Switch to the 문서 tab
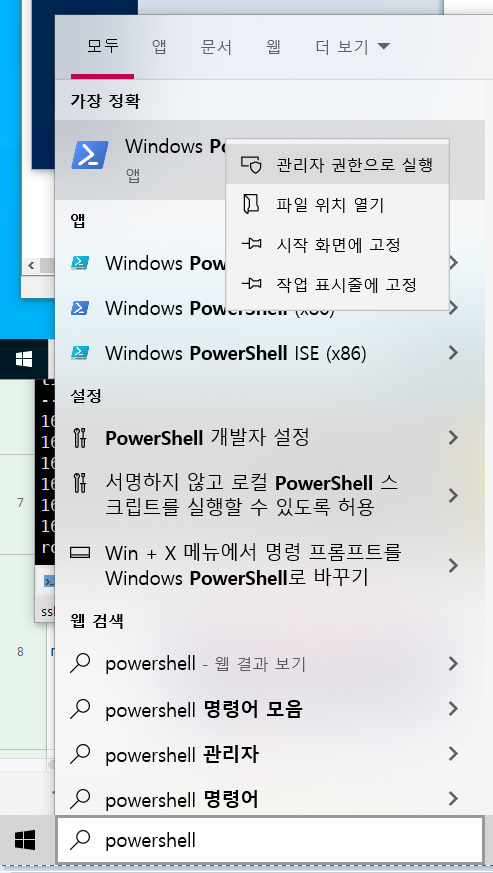The image size is (493, 873). point(216,47)
